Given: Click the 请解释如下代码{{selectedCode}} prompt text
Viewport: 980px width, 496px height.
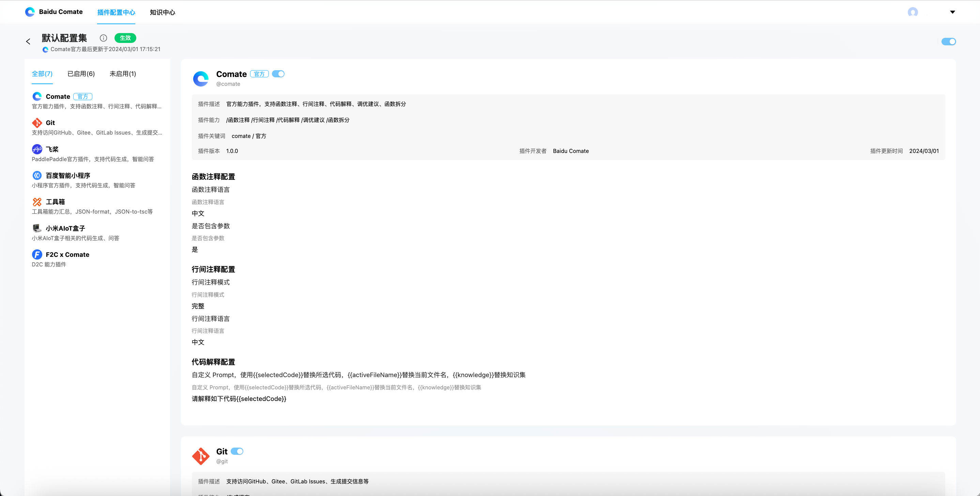Looking at the screenshot, I should pos(239,399).
